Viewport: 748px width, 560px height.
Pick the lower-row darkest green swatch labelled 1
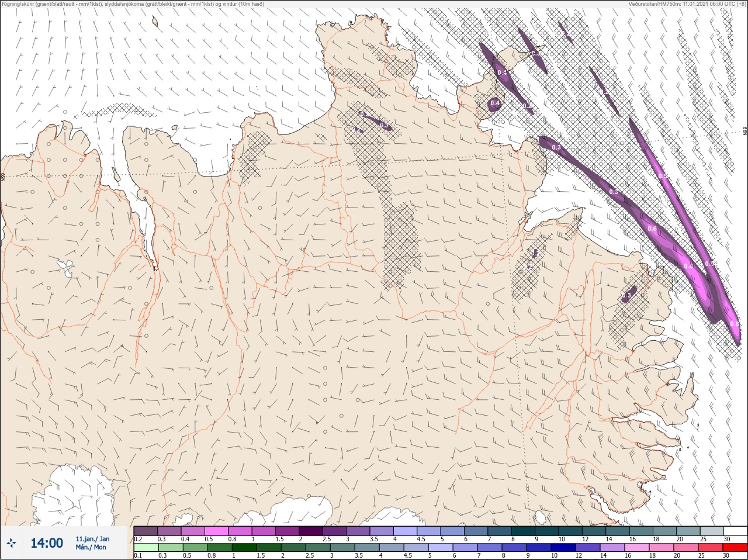(244, 548)
